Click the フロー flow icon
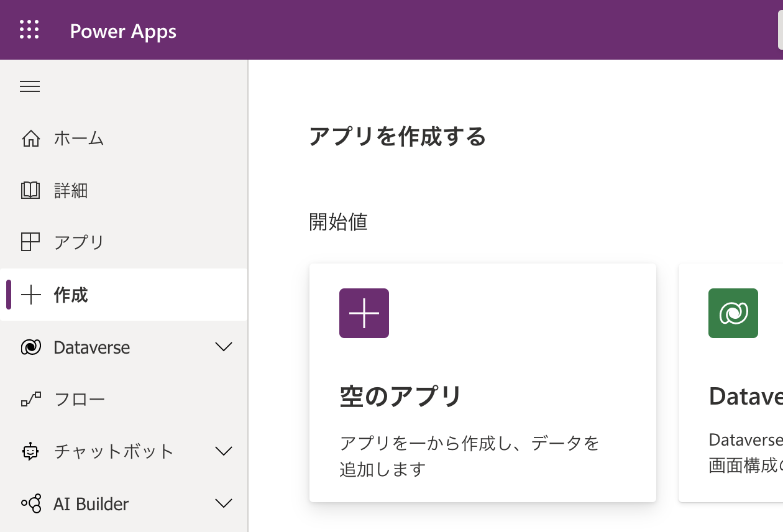 (x=30, y=399)
